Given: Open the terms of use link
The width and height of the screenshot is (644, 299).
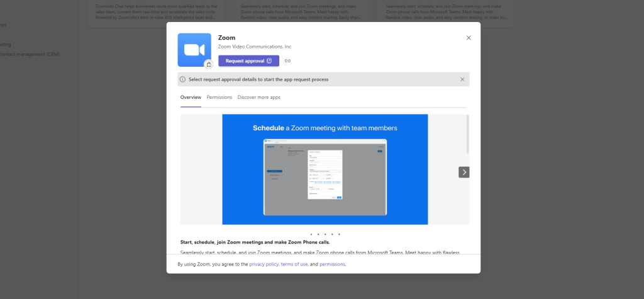Looking at the screenshot, I should 294,264.
